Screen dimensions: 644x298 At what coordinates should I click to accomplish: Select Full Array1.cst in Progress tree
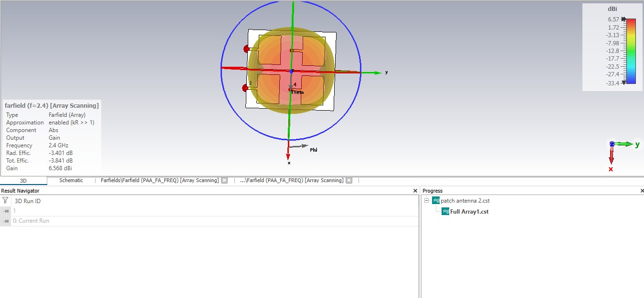(x=469, y=212)
